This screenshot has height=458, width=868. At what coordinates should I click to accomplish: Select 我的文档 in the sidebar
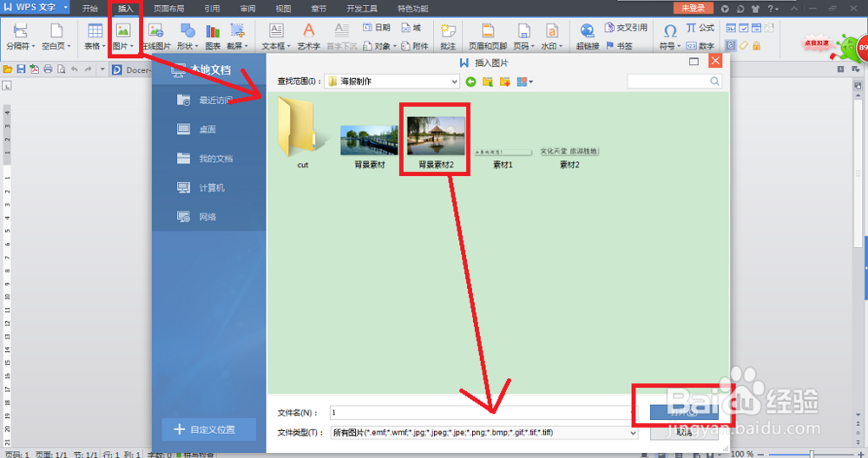pyautogui.click(x=208, y=159)
